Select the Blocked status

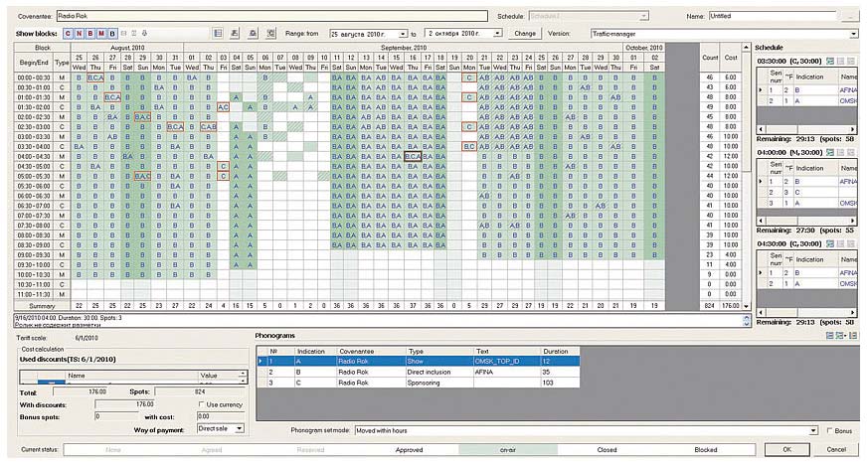pos(706,450)
